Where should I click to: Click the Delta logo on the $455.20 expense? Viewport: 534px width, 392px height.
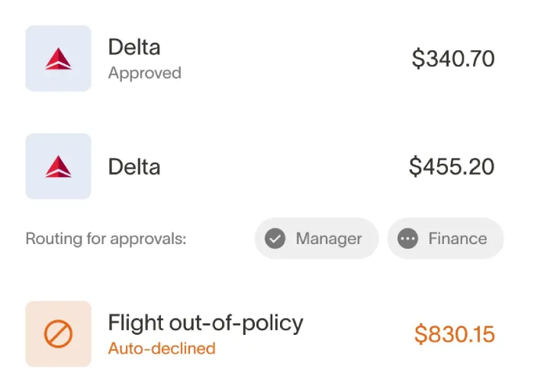(x=58, y=166)
